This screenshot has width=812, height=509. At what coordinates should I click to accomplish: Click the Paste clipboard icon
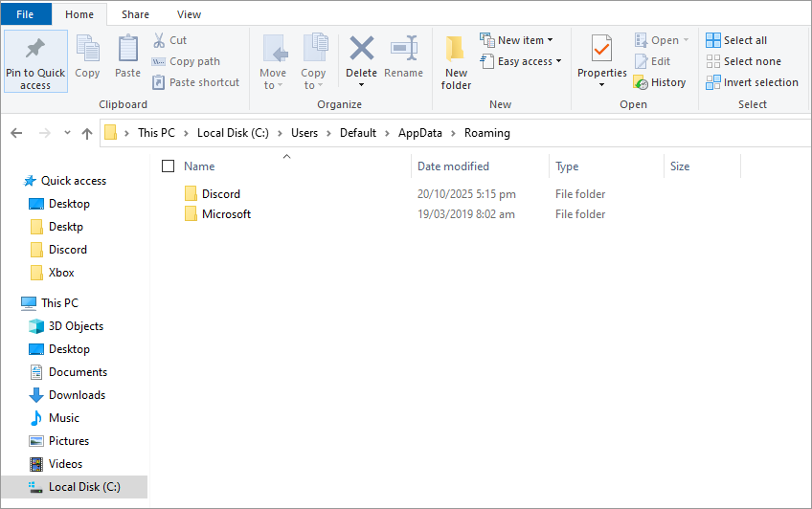point(128,49)
